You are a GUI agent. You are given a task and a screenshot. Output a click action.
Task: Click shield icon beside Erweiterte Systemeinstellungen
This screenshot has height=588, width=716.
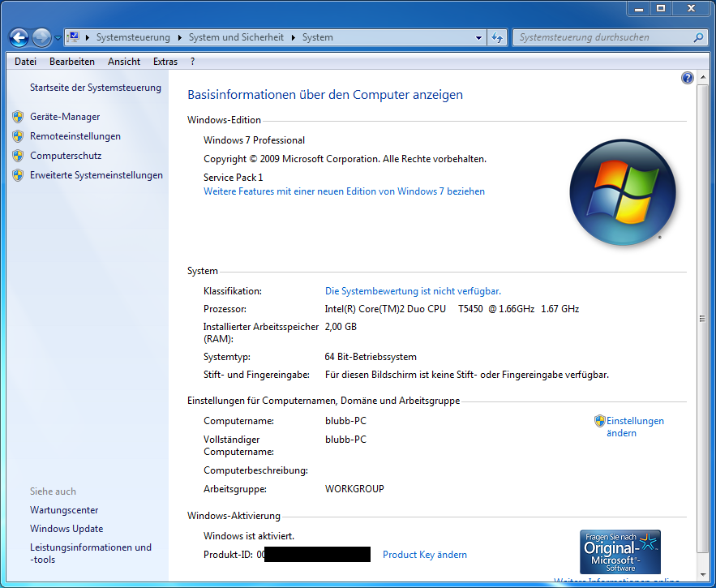[18, 175]
